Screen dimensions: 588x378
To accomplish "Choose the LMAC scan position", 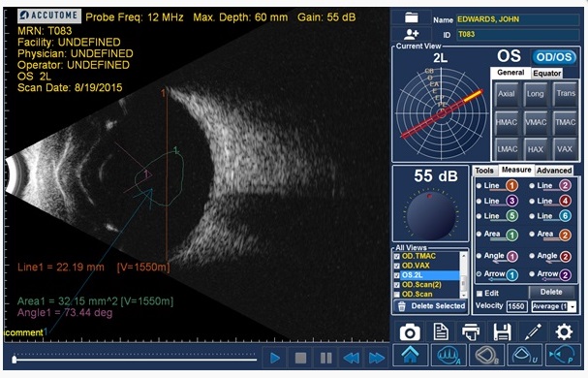I will click(x=507, y=149).
